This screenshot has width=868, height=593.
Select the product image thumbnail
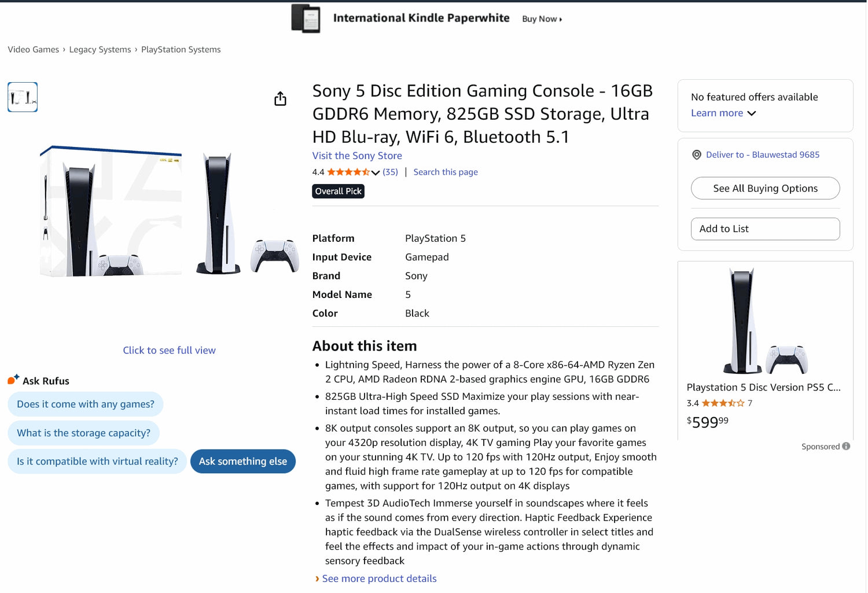click(x=22, y=97)
